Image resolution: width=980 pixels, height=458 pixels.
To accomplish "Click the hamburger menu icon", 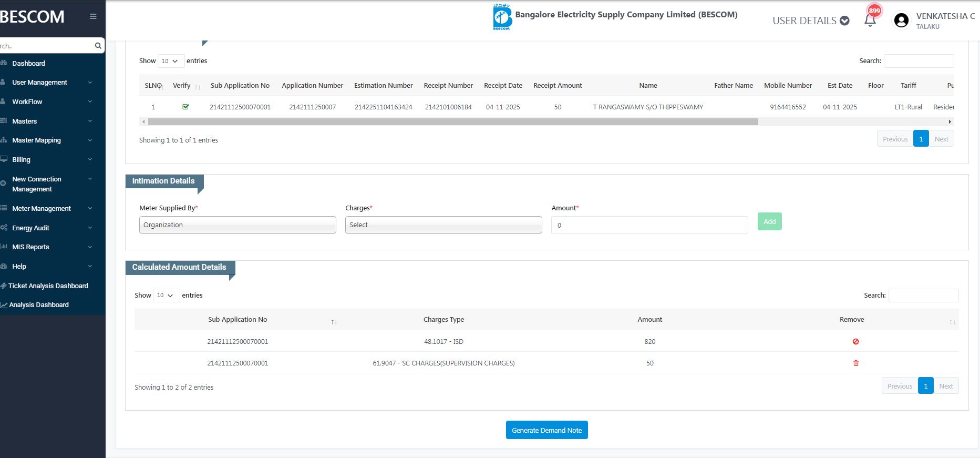I will [93, 16].
